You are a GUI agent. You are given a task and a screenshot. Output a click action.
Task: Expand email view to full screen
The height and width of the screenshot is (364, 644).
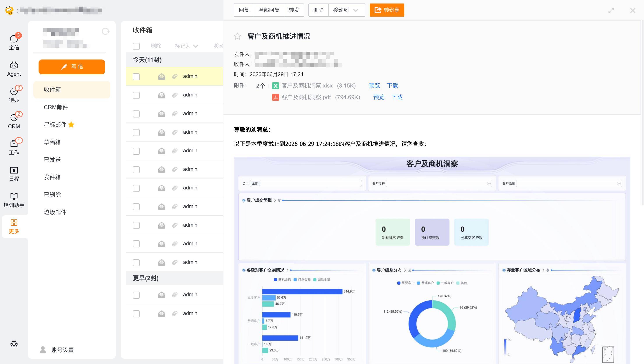(611, 10)
